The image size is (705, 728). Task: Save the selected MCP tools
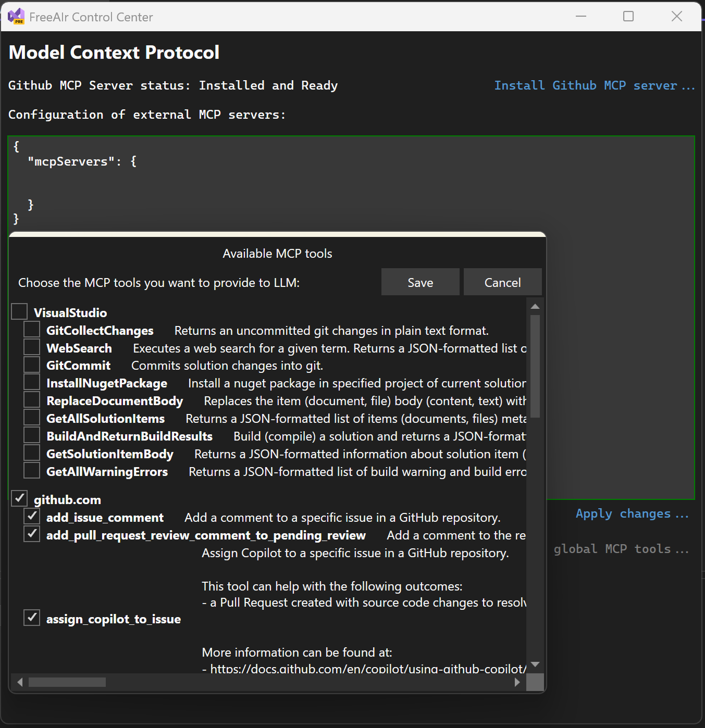[x=420, y=282]
